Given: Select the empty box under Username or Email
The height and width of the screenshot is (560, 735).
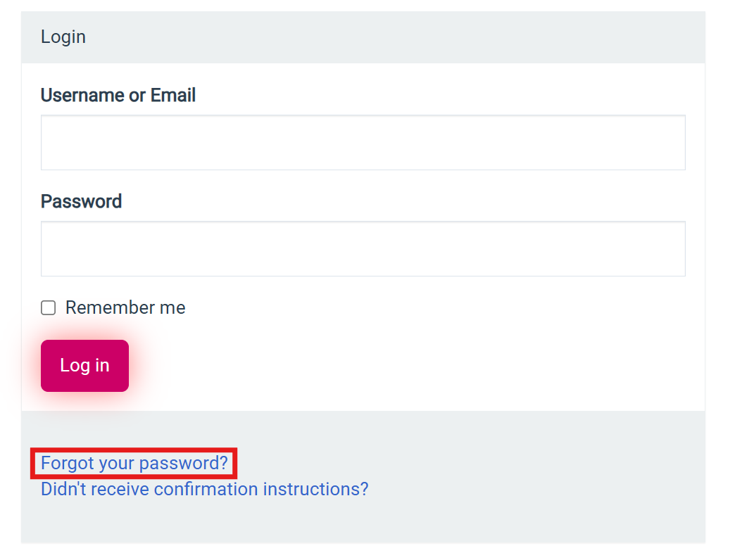Looking at the screenshot, I should [x=363, y=143].
